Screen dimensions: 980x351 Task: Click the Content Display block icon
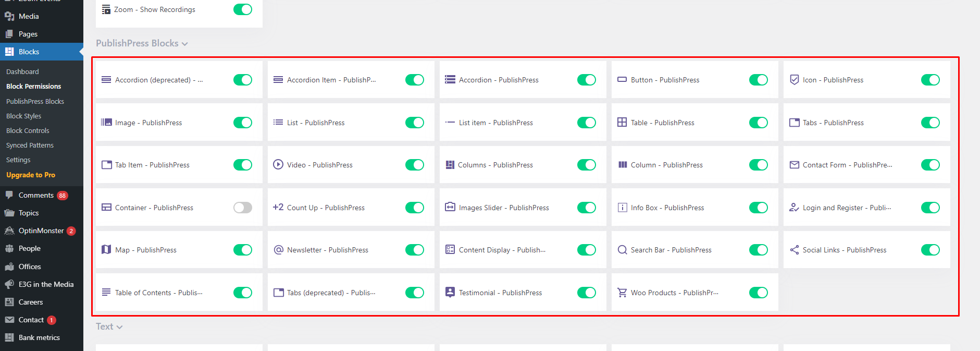[x=450, y=249]
